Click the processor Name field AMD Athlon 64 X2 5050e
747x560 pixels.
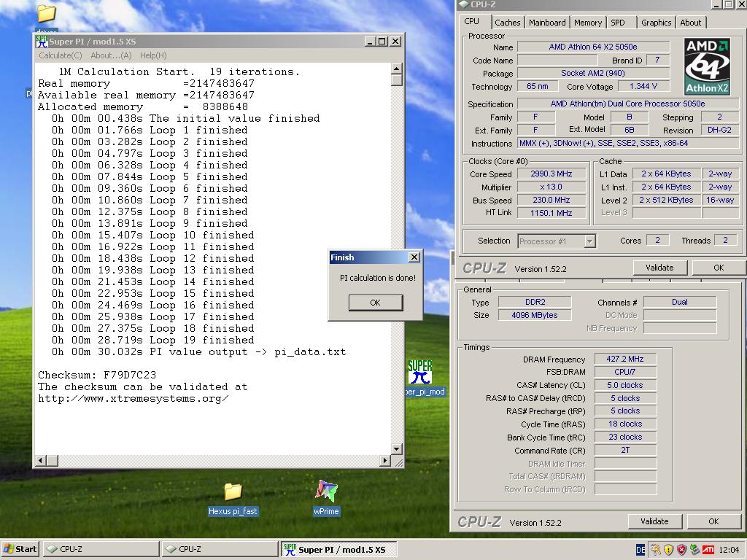(593, 47)
